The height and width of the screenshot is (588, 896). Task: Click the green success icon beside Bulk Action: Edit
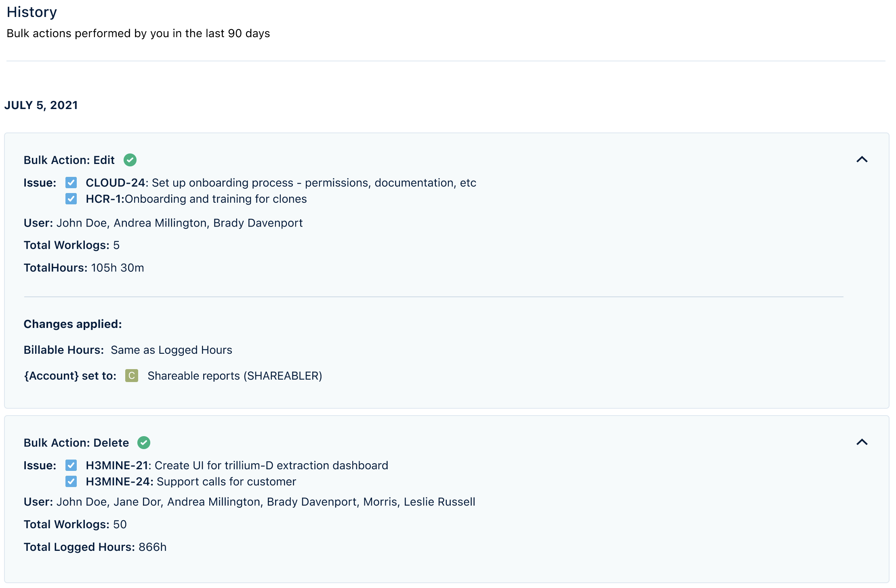pos(130,160)
